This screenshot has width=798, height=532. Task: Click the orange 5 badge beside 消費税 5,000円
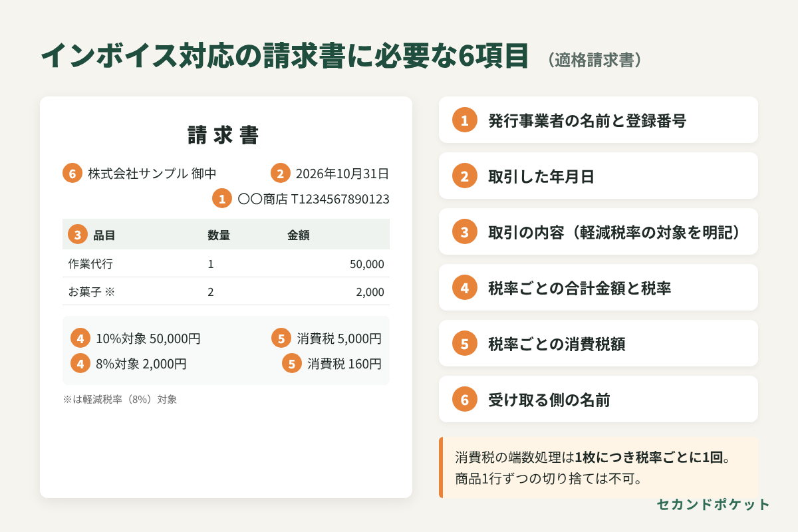click(281, 338)
